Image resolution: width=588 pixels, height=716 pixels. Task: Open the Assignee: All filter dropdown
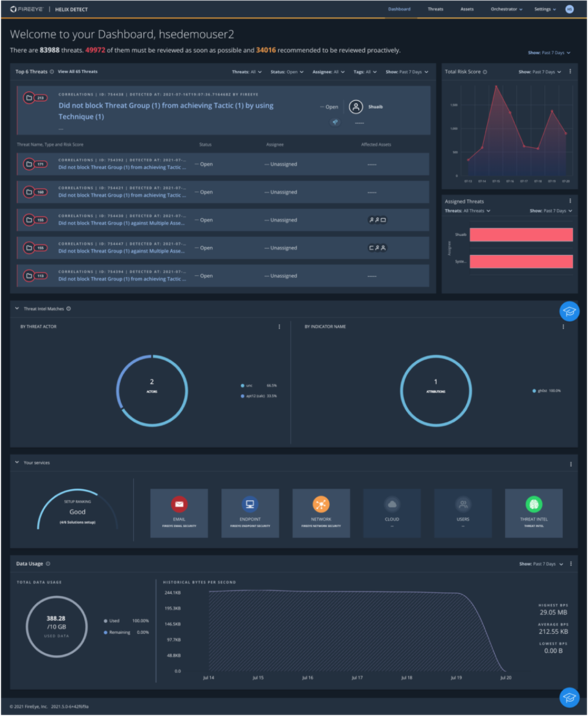(329, 72)
